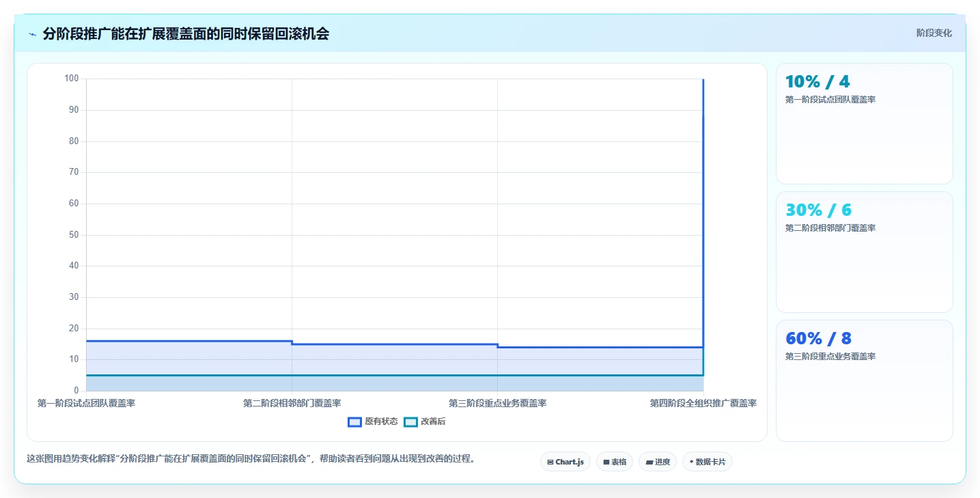Select the 表格 tag chip
The height and width of the screenshot is (498, 980).
click(615, 462)
